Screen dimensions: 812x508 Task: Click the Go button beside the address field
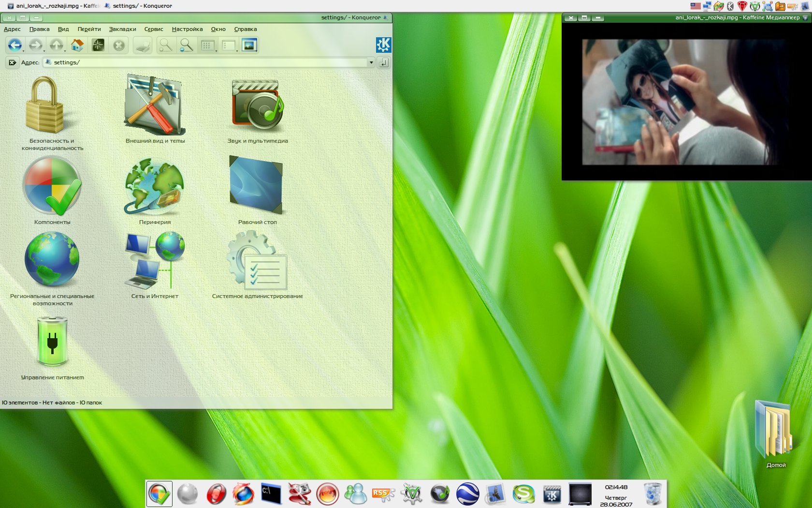(383, 62)
